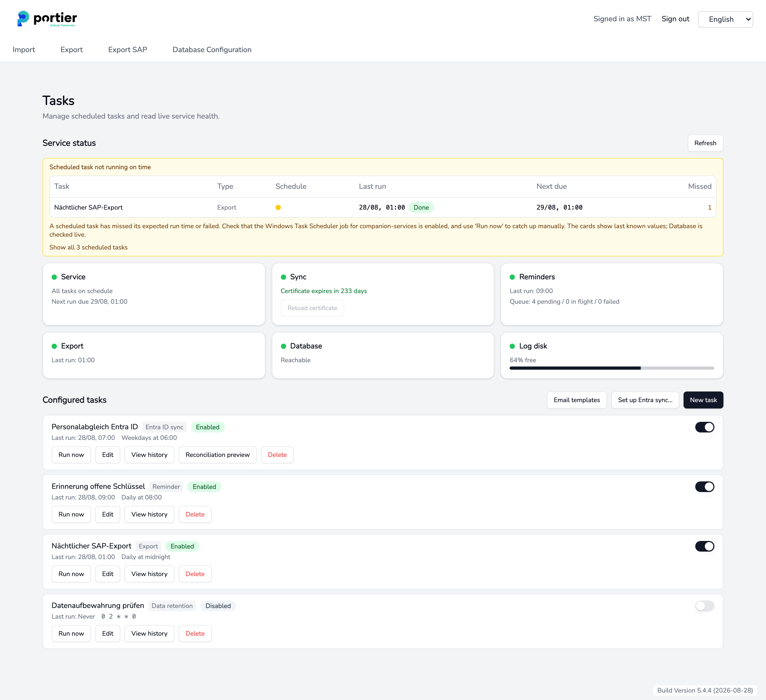This screenshot has height=700, width=766.
Task: Disable the Erinnerung offene Schlüssel toggle
Action: pos(705,487)
